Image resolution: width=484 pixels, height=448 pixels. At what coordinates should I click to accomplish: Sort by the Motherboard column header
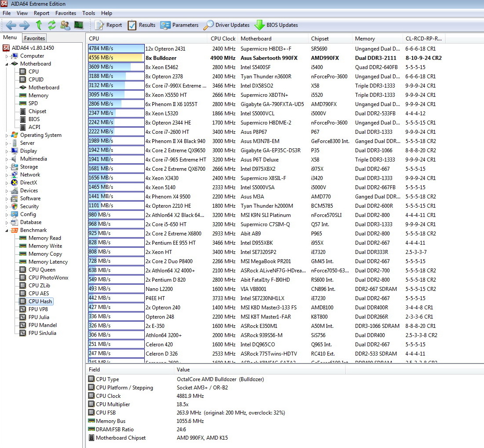click(273, 39)
